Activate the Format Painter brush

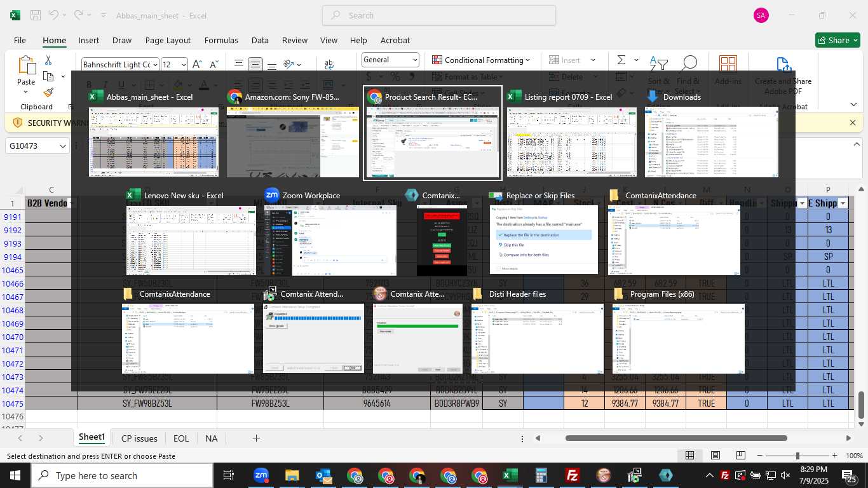(48, 92)
